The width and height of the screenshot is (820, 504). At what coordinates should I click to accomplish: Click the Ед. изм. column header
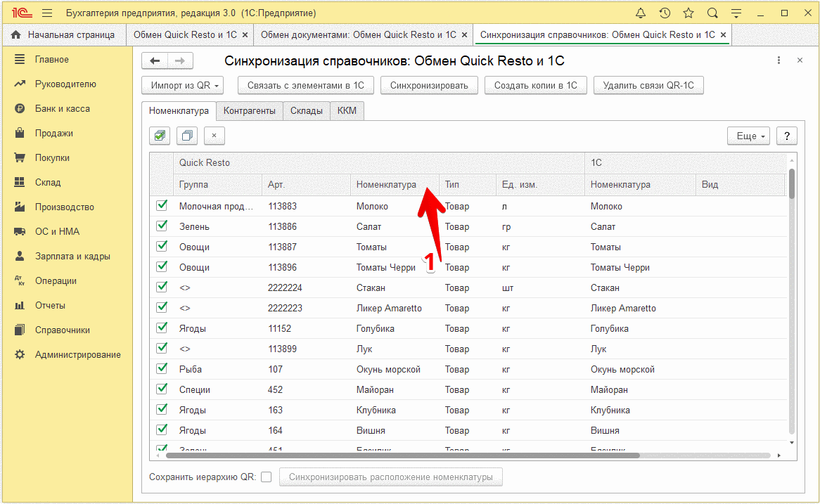click(x=540, y=185)
